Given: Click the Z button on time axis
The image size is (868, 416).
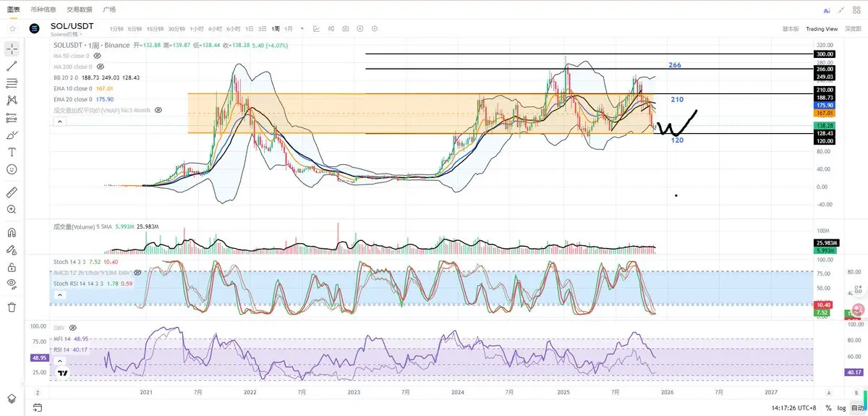Looking at the screenshot, I should point(36,391).
